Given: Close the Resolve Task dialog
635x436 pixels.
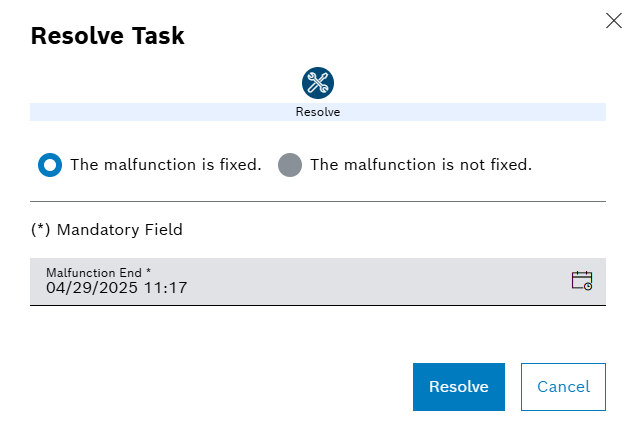Looking at the screenshot, I should (x=614, y=20).
